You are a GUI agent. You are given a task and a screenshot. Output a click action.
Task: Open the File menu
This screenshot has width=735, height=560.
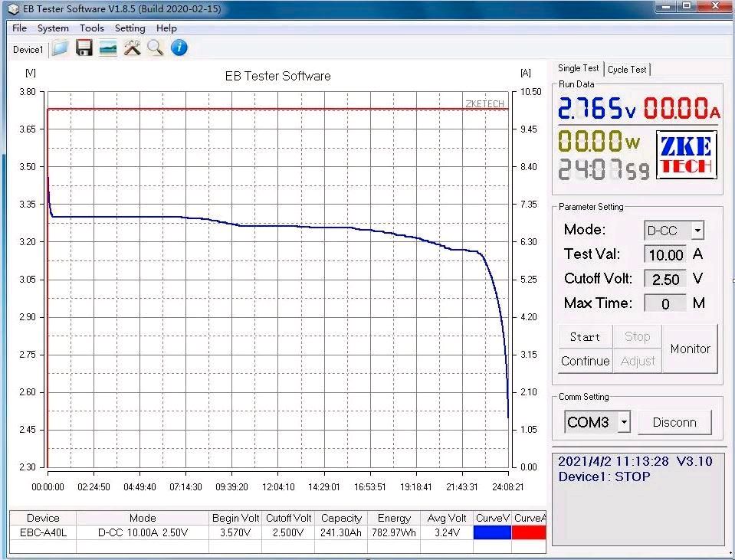[x=19, y=28]
